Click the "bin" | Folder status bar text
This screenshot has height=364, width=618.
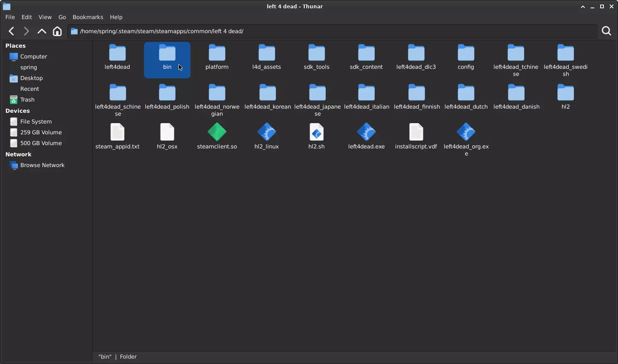point(117,357)
